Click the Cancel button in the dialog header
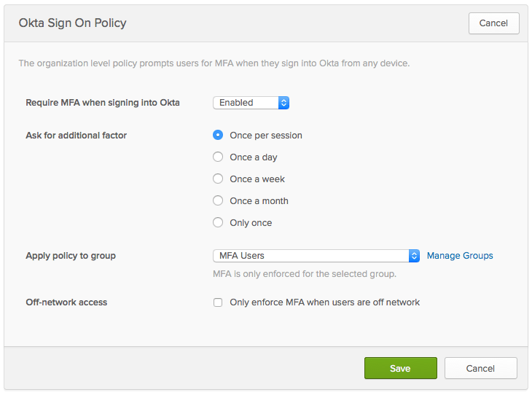The width and height of the screenshot is (532, 395). [493, 23]
